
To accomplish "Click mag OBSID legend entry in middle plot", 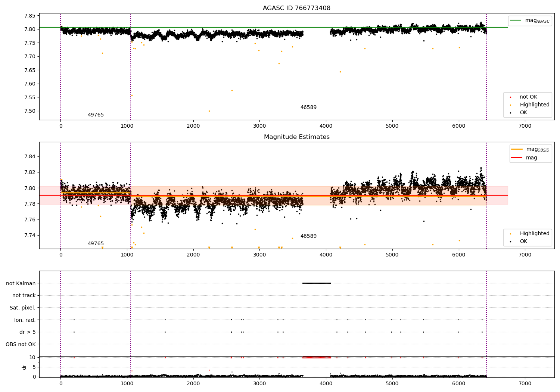I will [x=531, y=149].
